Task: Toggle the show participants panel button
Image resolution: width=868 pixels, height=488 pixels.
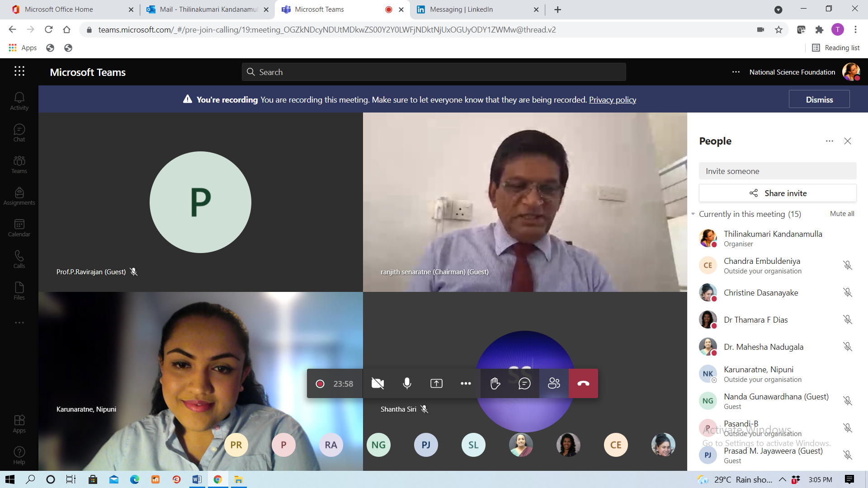Action: 554,384
